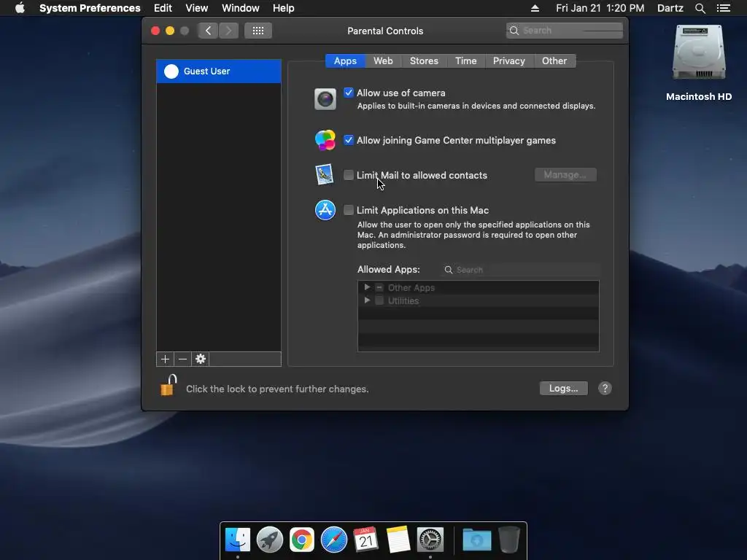
Task: Switch to the Privacy tab
Action: [508, 61]
